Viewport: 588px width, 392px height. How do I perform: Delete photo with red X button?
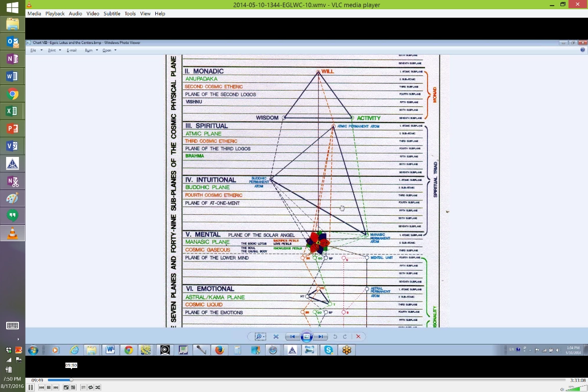358,336
